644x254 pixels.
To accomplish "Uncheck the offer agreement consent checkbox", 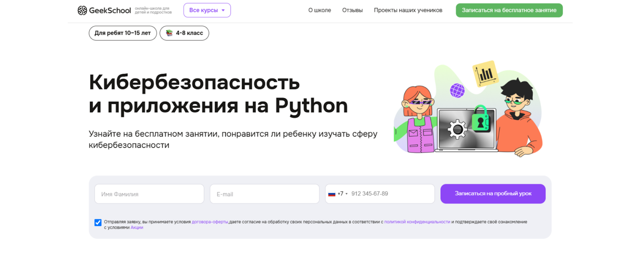I will tap(98, 223).
